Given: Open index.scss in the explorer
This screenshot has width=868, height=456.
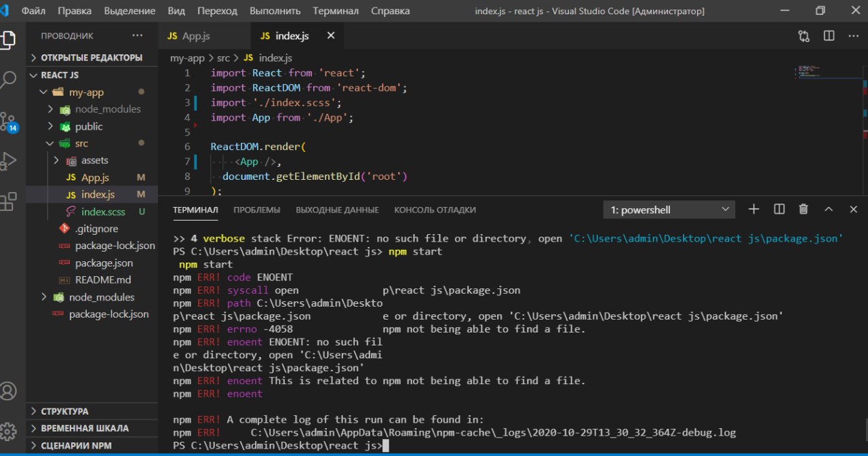Looking at the screenshot, I should [103, 212].
